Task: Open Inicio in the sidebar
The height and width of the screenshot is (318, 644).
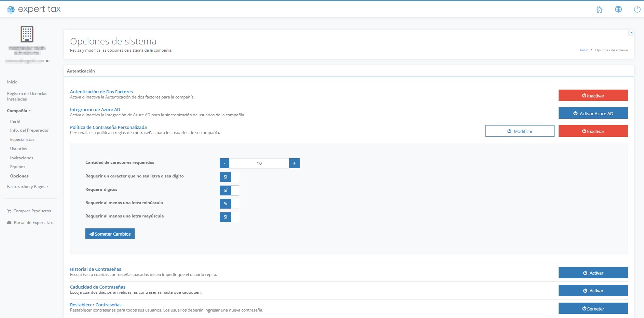Action: (x=12, y=82)
